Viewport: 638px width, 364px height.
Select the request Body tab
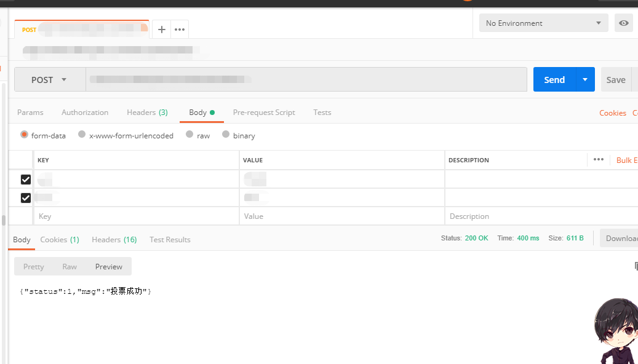click(201, 113)
